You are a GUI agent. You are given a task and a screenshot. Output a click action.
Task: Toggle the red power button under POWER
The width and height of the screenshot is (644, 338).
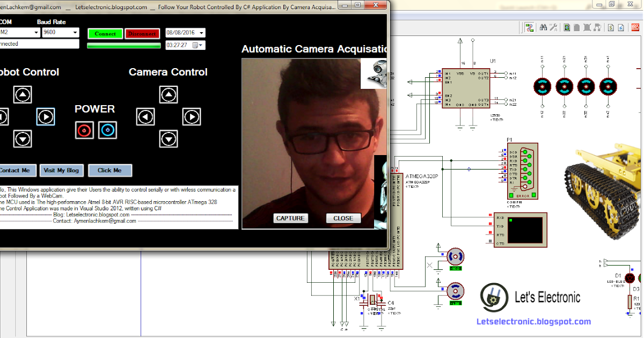point(84,130)
